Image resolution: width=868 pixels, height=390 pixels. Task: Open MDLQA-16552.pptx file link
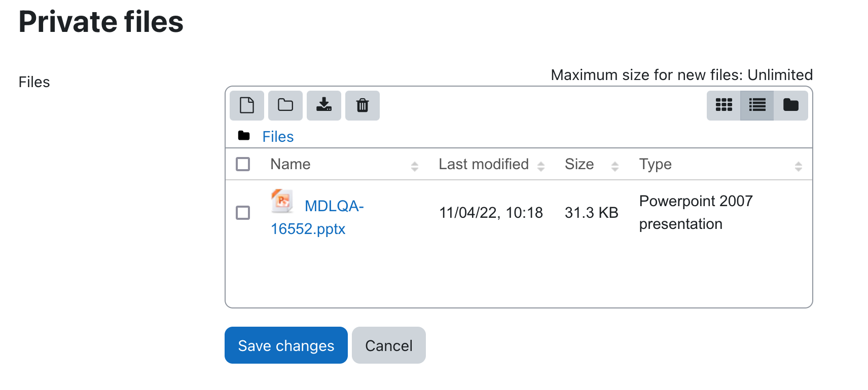click(317, 217)
